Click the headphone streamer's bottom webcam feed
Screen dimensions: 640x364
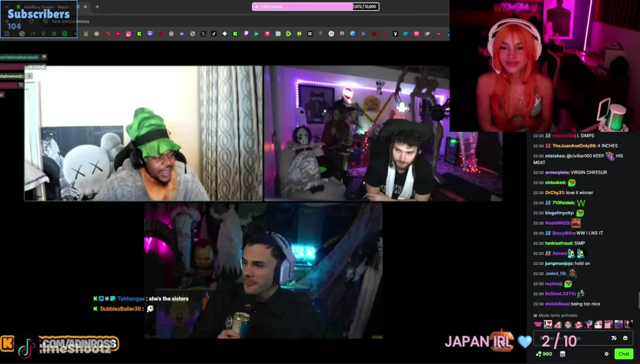point(263,270)
